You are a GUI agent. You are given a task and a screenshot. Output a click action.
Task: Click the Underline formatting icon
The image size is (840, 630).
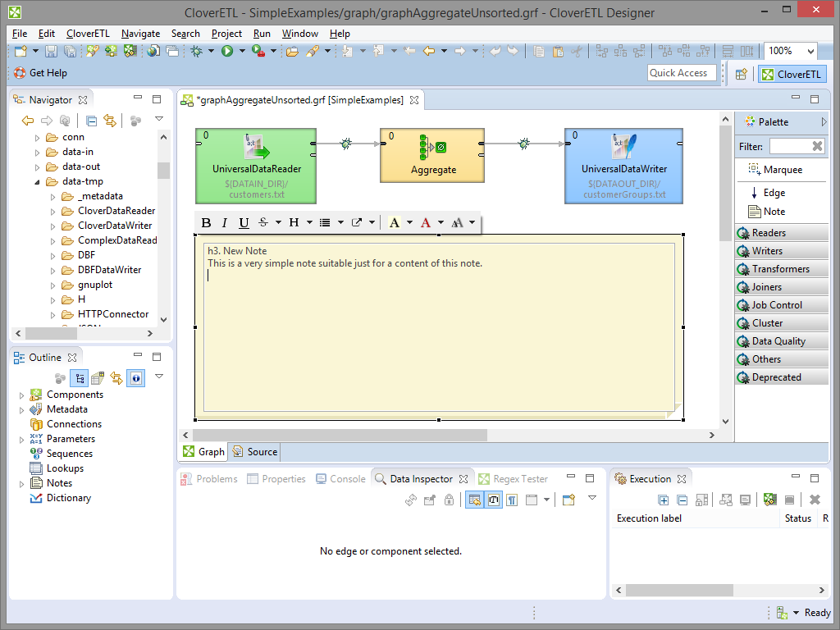point(244,222)
